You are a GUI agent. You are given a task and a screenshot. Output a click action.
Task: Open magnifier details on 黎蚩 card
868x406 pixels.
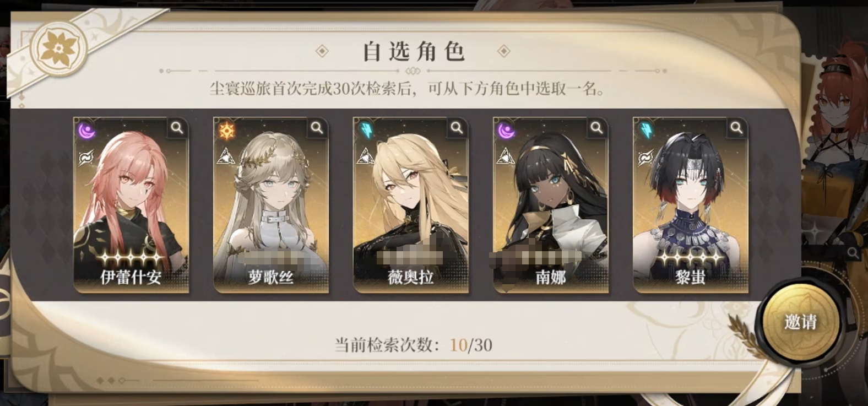(736, 128)
